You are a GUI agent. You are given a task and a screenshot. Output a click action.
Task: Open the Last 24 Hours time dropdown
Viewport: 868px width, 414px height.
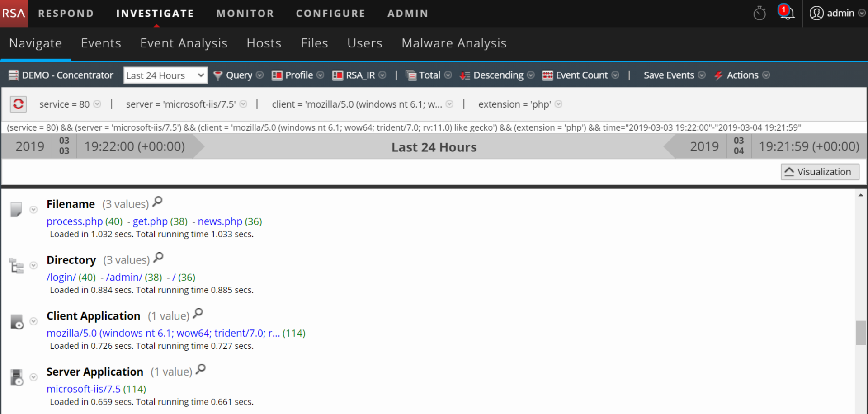(x=165, y=75)
